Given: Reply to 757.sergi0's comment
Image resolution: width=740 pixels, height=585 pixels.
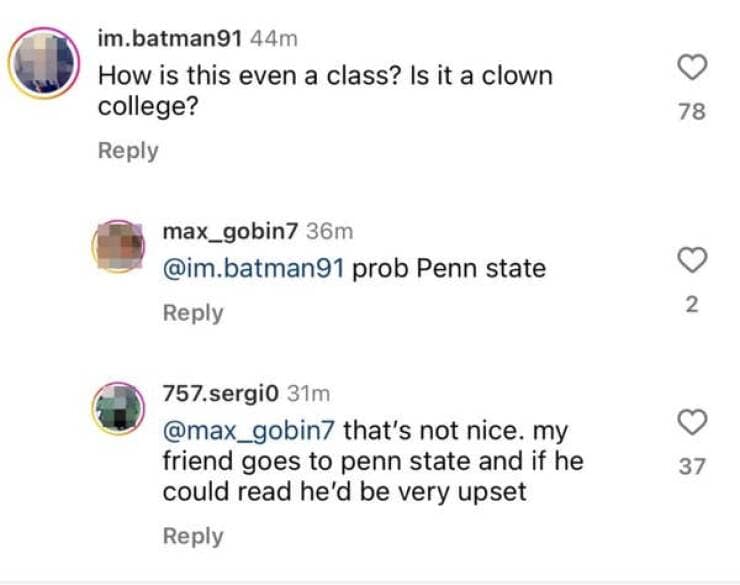Looking at the screenshot, I should coord(193,536).
